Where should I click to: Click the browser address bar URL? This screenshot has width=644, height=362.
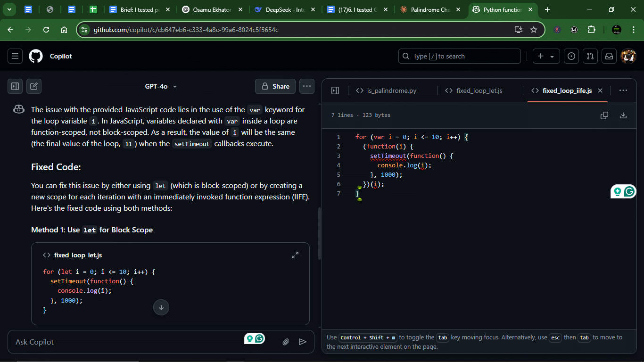(186, 30)
